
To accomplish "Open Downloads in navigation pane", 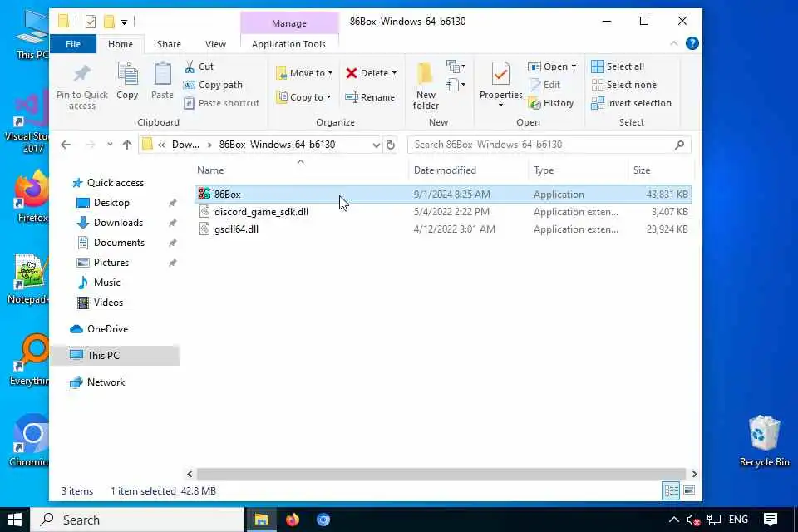I will coord(118,223).
